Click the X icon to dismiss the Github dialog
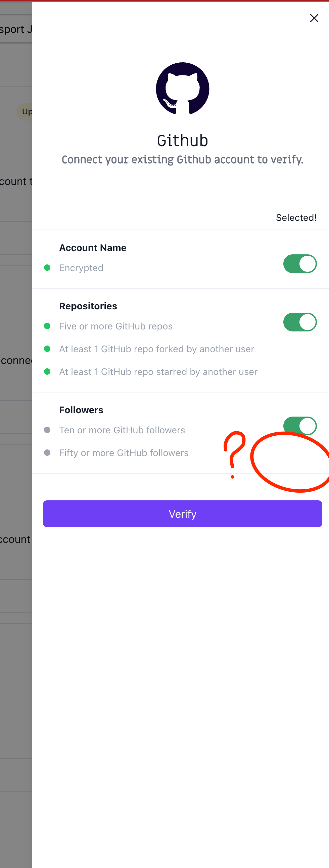 click(x=314, y=18)
